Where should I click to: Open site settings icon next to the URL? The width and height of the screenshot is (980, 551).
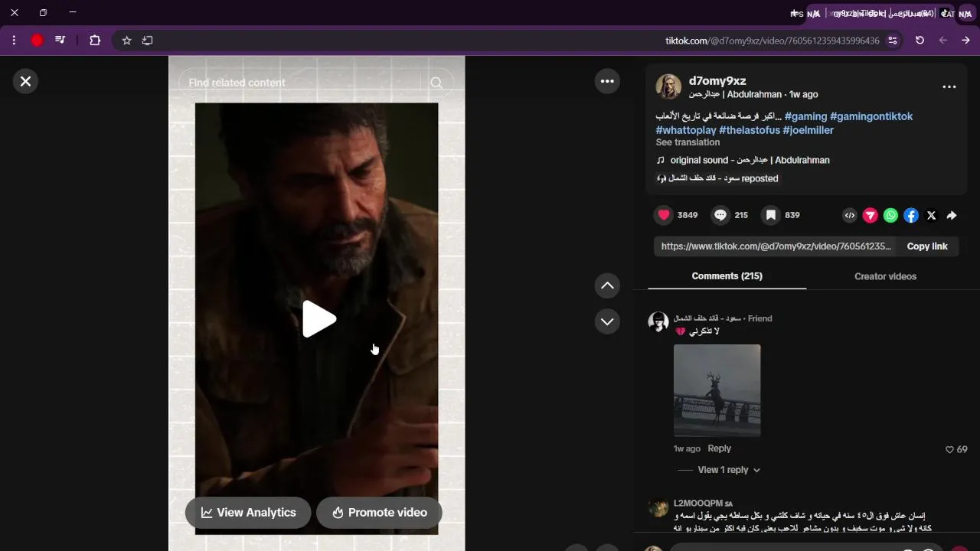point(893,41)
